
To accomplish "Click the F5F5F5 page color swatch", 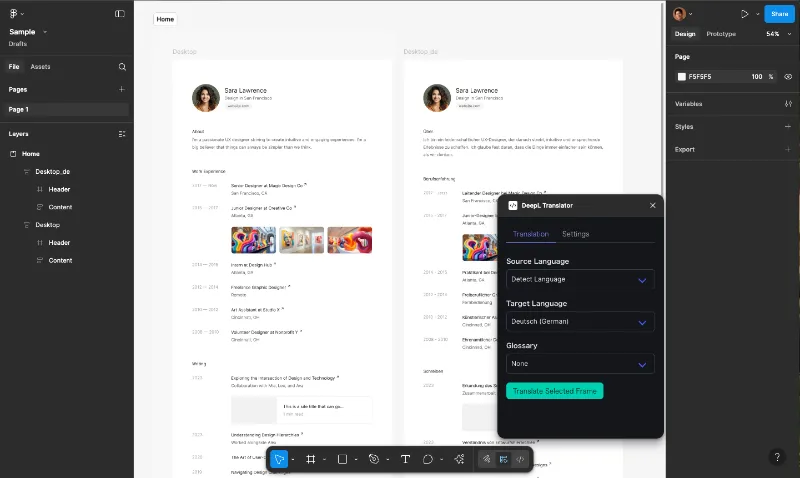I will [681, 77].
